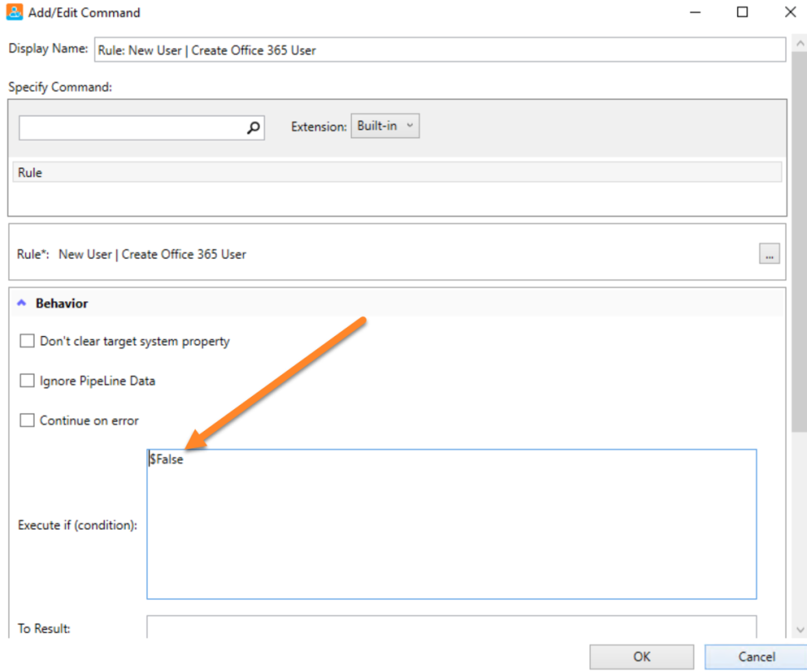Click the search magnifier icon
Screen dimensions: 807x672
pyautogui.click(x=253, y=127)
